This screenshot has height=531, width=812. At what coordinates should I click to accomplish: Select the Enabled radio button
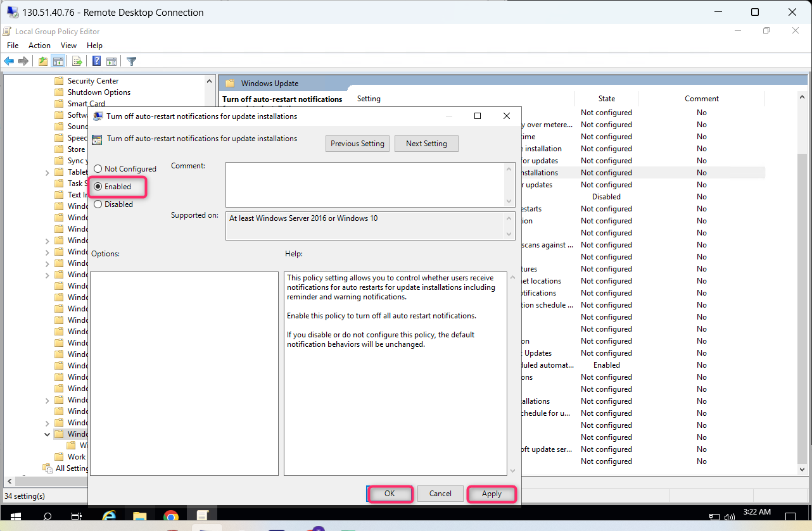[98, 186]
